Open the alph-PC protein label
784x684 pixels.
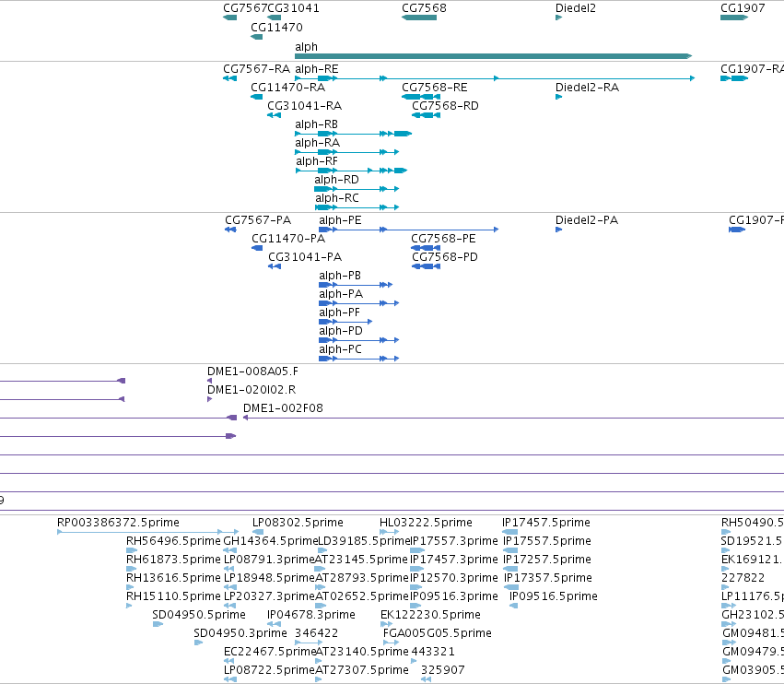click(341, 348)
